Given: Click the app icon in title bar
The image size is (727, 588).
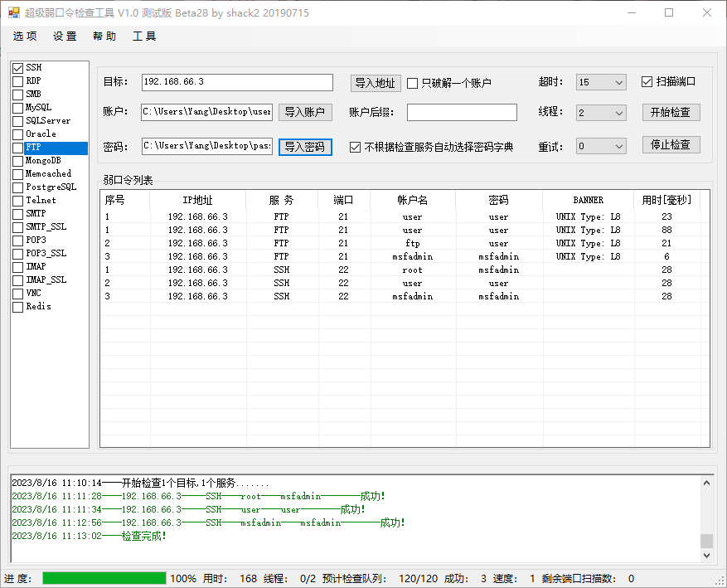Looking at the screenshot, I should (13, 13).
